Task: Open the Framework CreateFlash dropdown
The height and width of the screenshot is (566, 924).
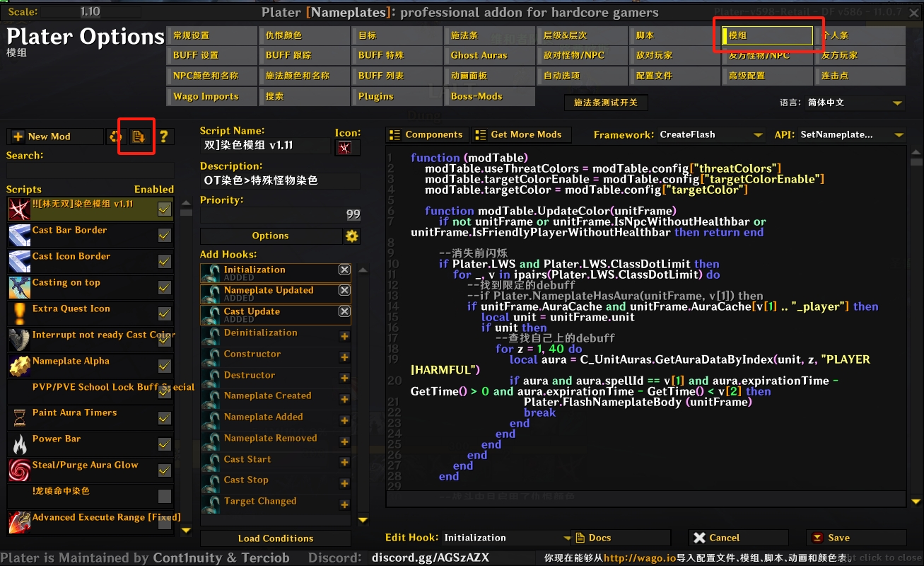Action: pyautogui.click(x=711, y=134)
